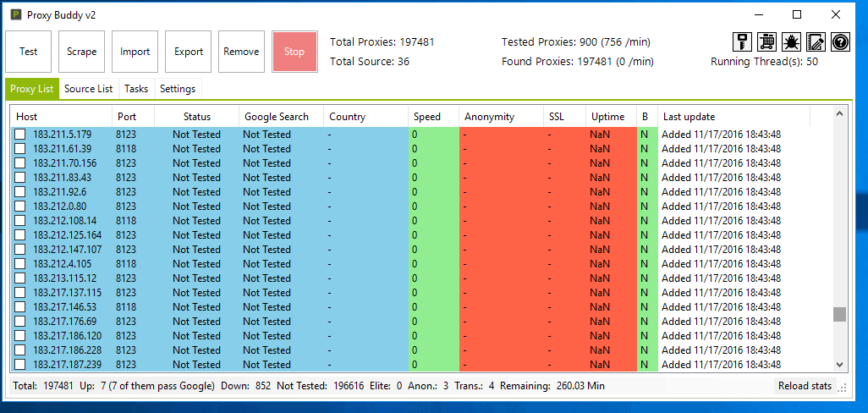Open help via question mark icon
868x413 pixels.
coord(840,42)
